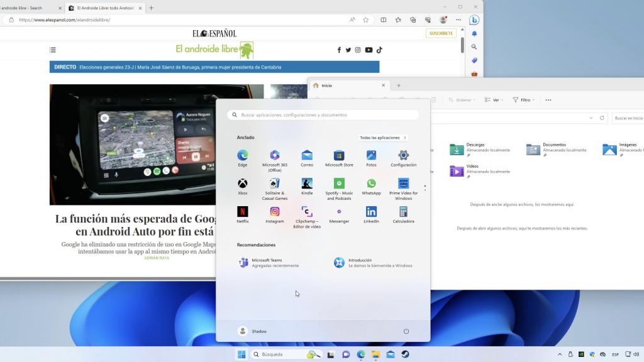Image resolution: width=644 pixels, height=362 pixels.
Task: Expand the Filtro dropdown in File Explorer
Action: pyautogui.click(x=524, y=100)
